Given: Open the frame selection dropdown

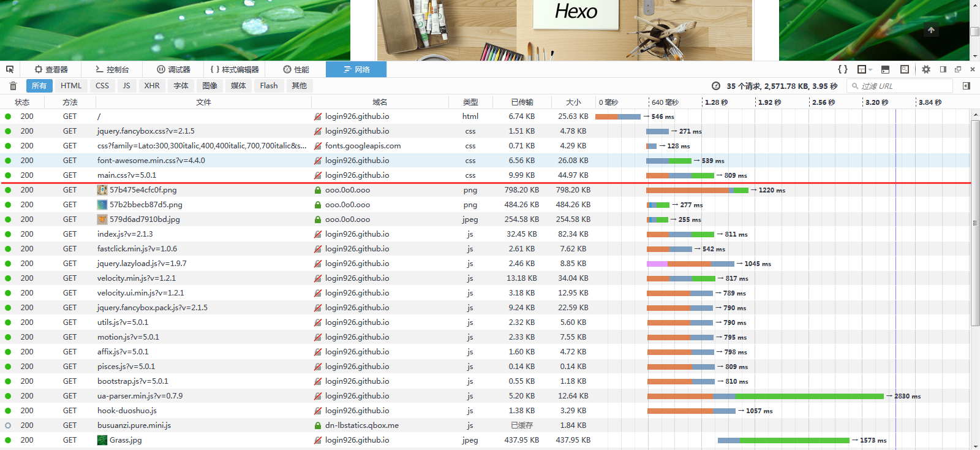Looking at the screenshot, I should (864, 69).
